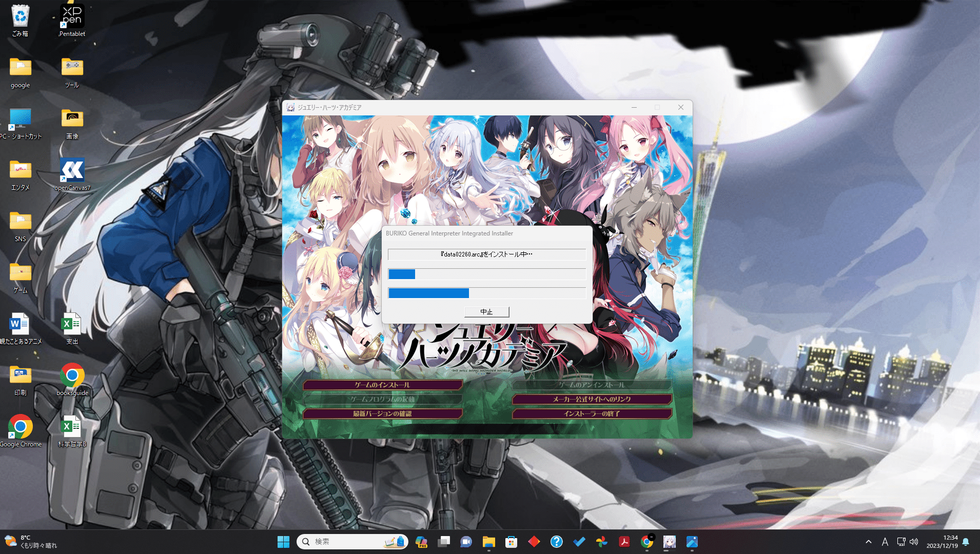Click the lower overall progress bar
Image resolution: width=980 pixels, height=554 pixels.
tap(487, 293)
